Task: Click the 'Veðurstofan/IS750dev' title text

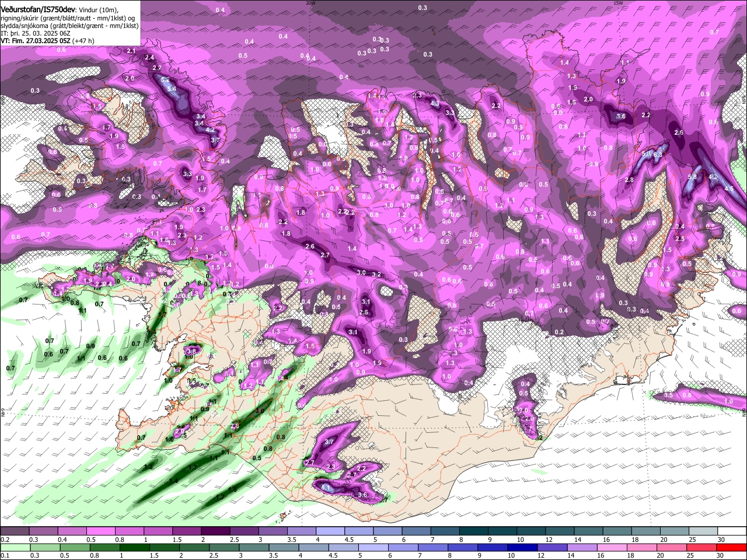Action: [38, 9]
